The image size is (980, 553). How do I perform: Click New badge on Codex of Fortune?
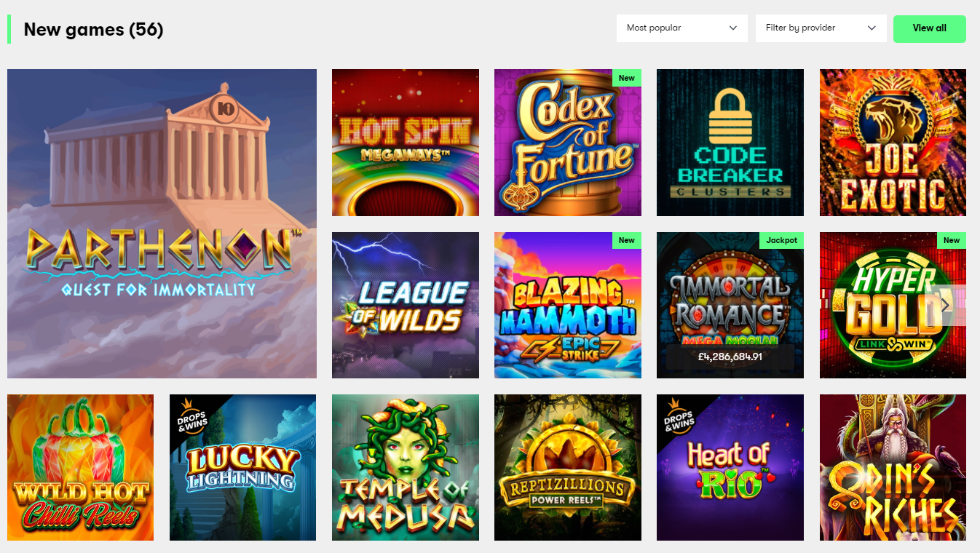(626, 78)
